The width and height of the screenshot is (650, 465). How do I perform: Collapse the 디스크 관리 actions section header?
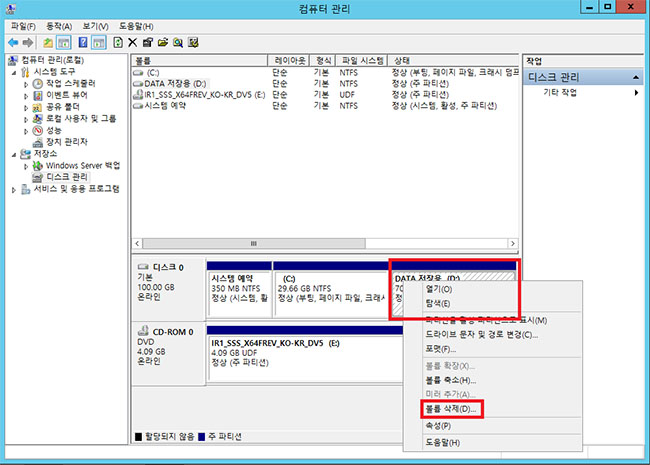pyautogui.click(x=635, y=77)
